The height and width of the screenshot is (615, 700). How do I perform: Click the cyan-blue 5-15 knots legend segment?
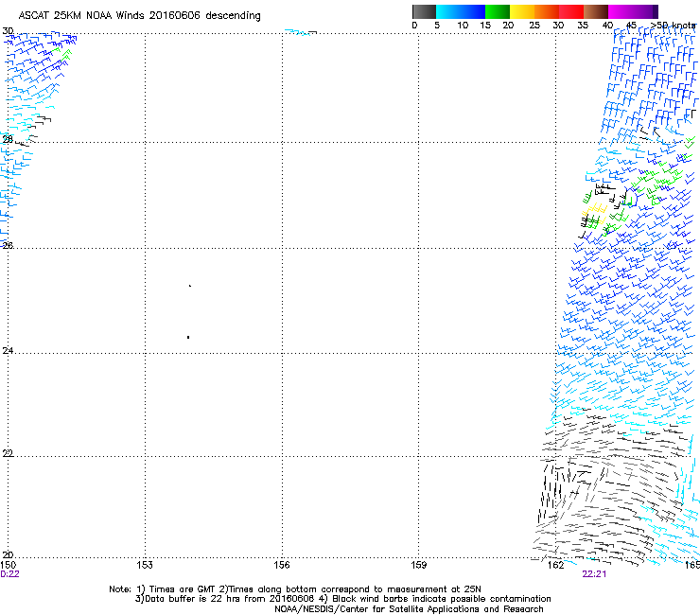461,11
